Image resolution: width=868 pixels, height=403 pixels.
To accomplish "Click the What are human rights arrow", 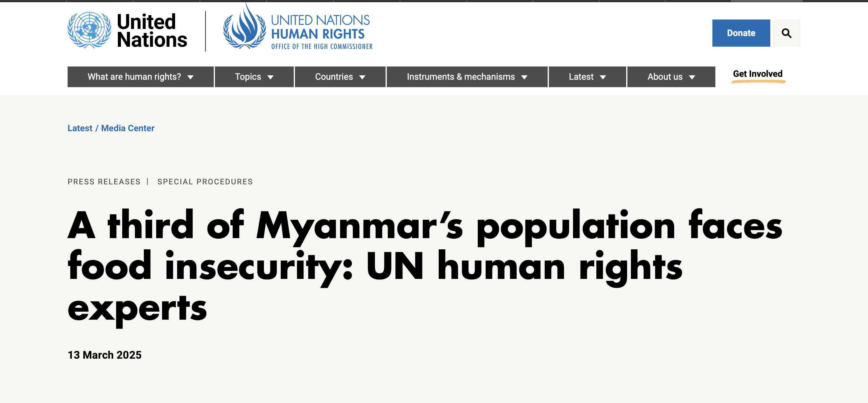I will coord(190,77).
